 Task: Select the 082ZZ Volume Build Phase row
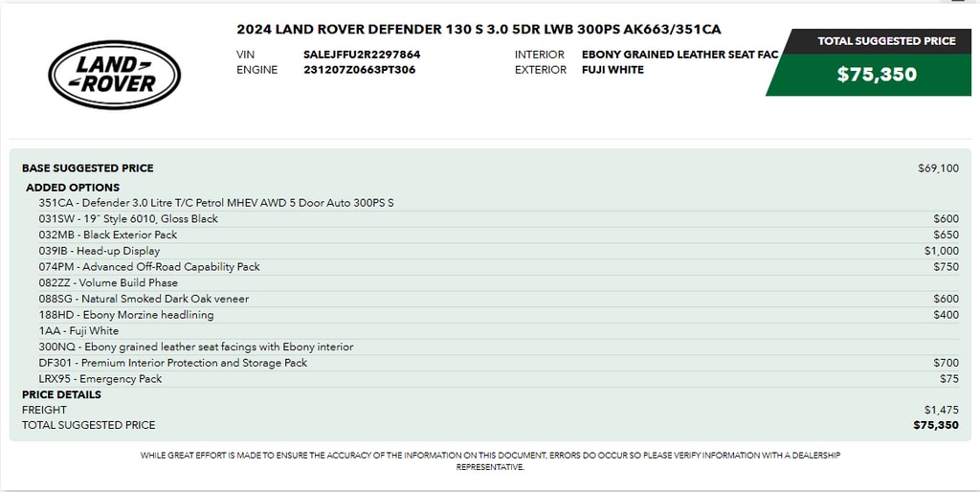(499, 282)
